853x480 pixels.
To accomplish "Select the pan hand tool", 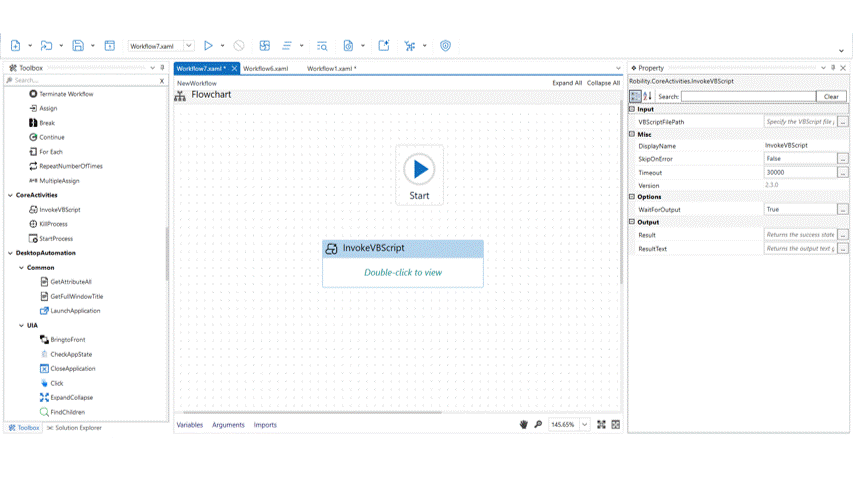I will coord(523,425).
